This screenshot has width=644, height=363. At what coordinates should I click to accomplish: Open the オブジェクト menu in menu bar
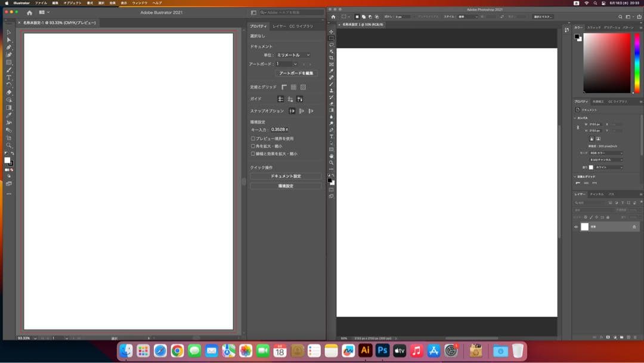tap(73, 3)
